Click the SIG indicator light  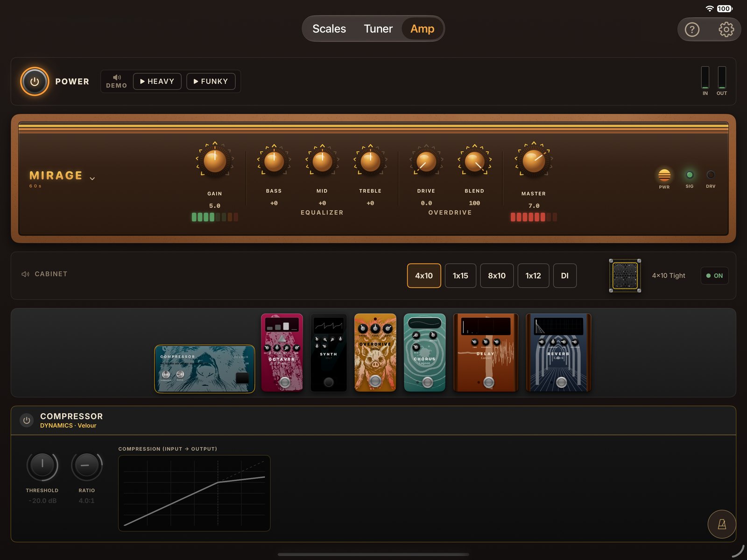tap(690, 175)
